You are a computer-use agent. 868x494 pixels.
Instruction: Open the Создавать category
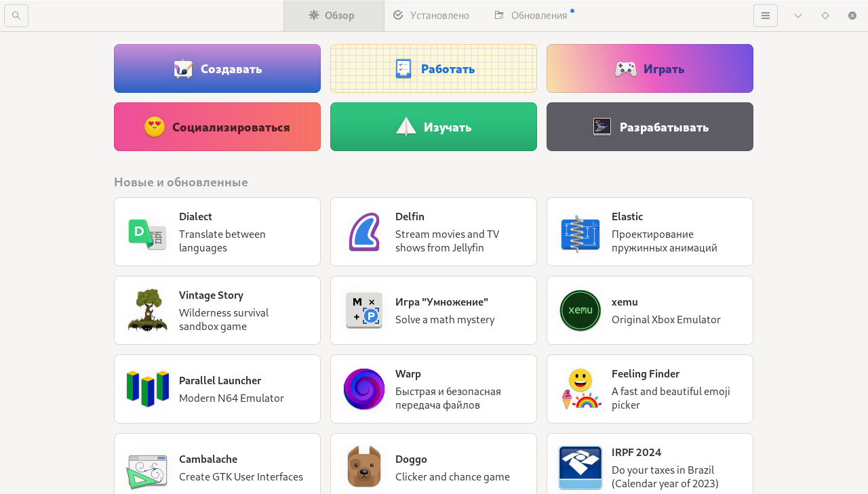click(x=217, y=68)
